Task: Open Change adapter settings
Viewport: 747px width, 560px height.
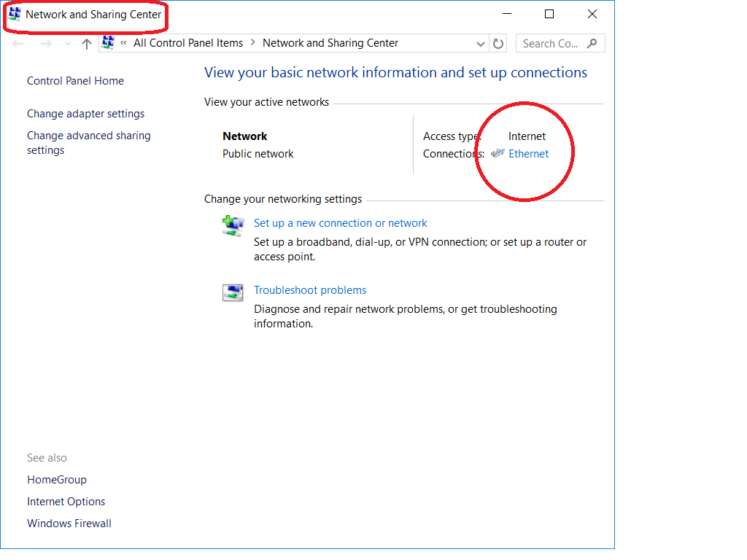Action: (86, 114)
